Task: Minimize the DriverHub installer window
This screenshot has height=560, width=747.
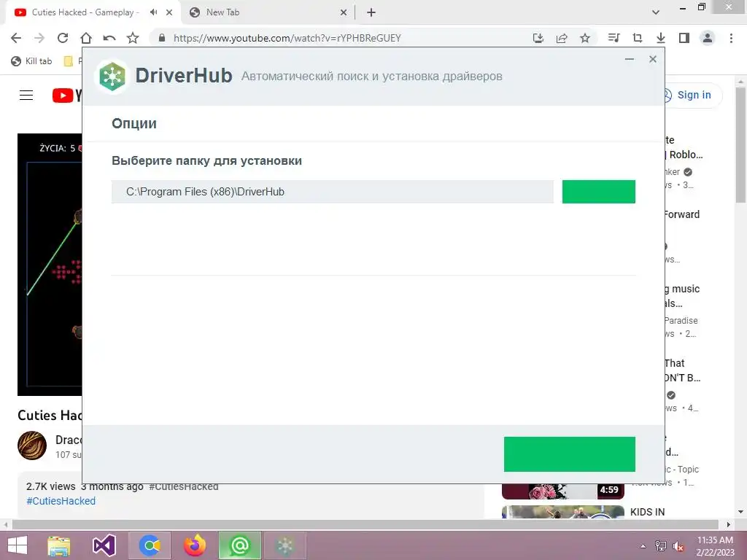Action: [630, 59]
